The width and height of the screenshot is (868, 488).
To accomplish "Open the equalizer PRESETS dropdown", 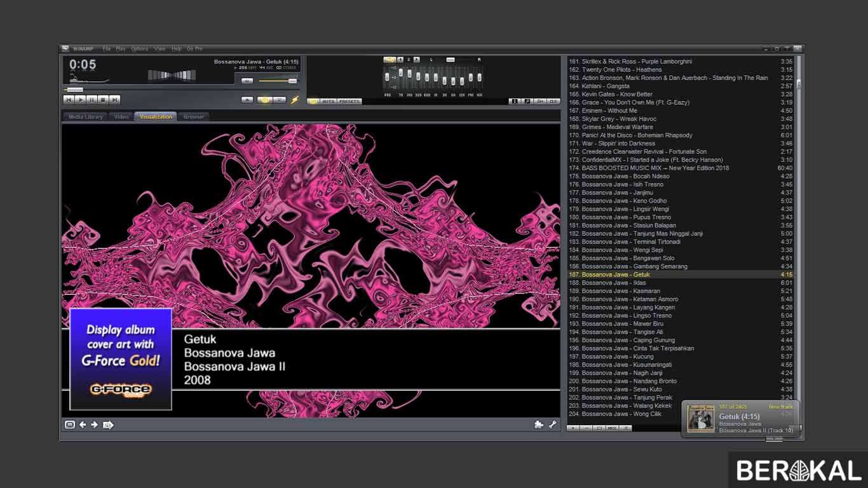I will [x=349, y=101].
